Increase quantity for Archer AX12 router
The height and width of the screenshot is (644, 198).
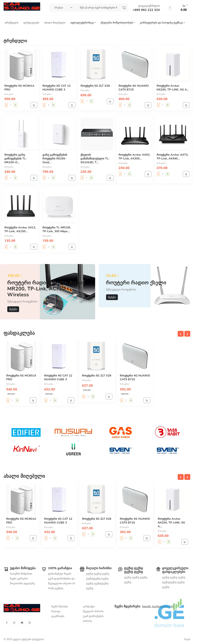(15, 247)
